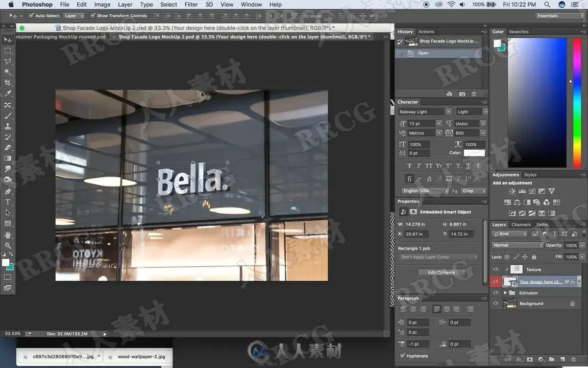Click the Opacity 100% field
588x368 pixels.
[x=571, y=245]
